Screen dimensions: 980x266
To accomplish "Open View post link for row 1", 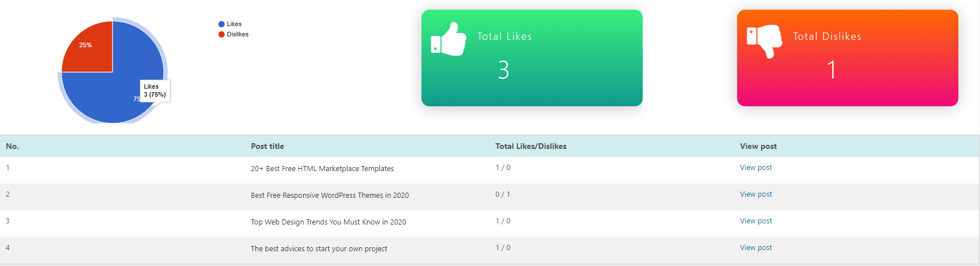I will (x=756, y=168).
